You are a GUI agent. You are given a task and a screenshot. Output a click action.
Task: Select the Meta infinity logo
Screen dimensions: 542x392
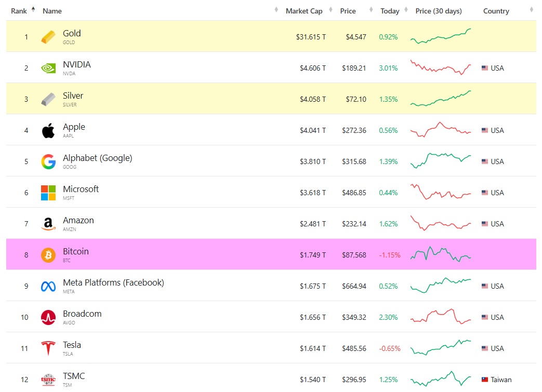click(47, 286)
